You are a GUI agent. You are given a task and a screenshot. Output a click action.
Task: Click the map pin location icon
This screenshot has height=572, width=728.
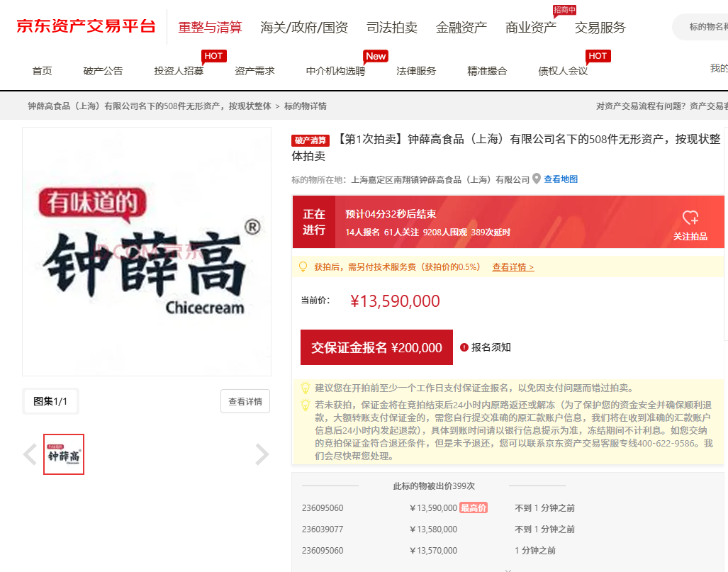pyautogui.click(x=536, y=179)
